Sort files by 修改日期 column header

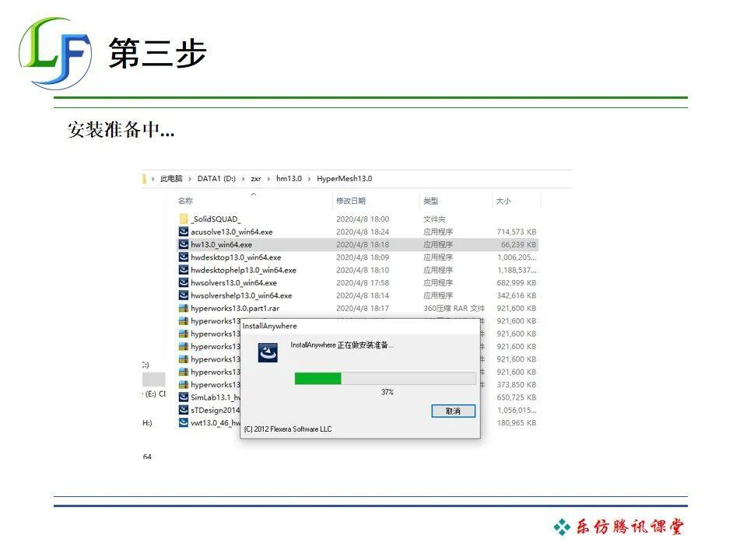(x=351, y=201)
